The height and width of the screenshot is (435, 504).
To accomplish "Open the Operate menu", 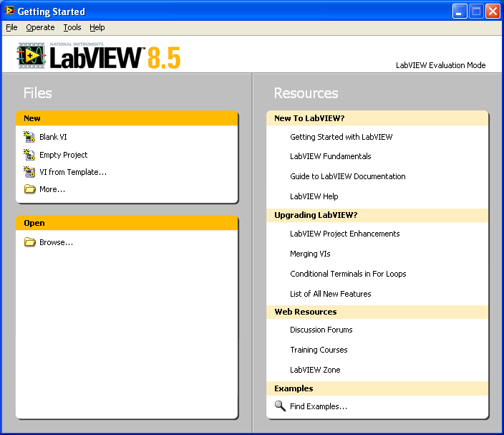I will [x=40, y=27].
